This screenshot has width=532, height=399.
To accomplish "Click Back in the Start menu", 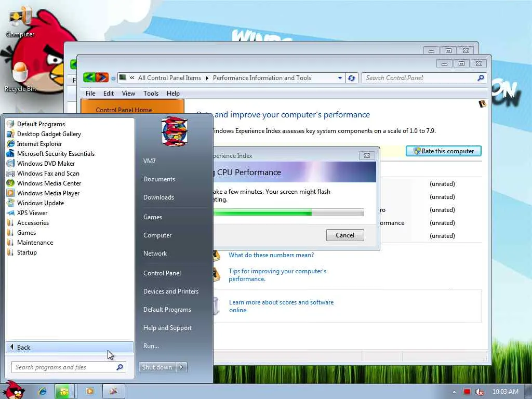I will [70, 347].
